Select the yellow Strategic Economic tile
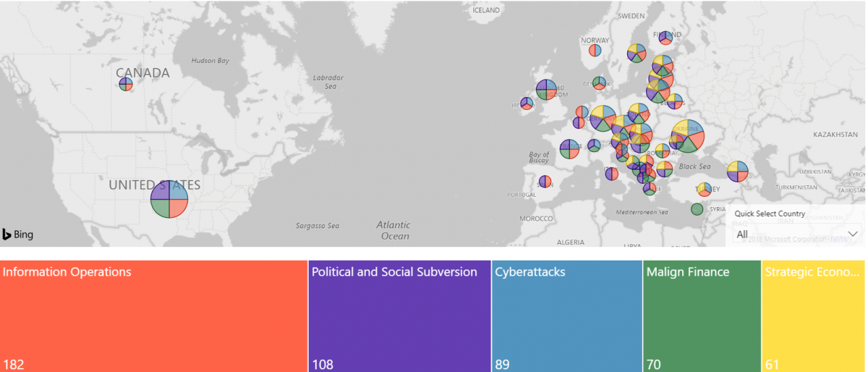Viewport: 868px width, 372px height. pos(812,316)
